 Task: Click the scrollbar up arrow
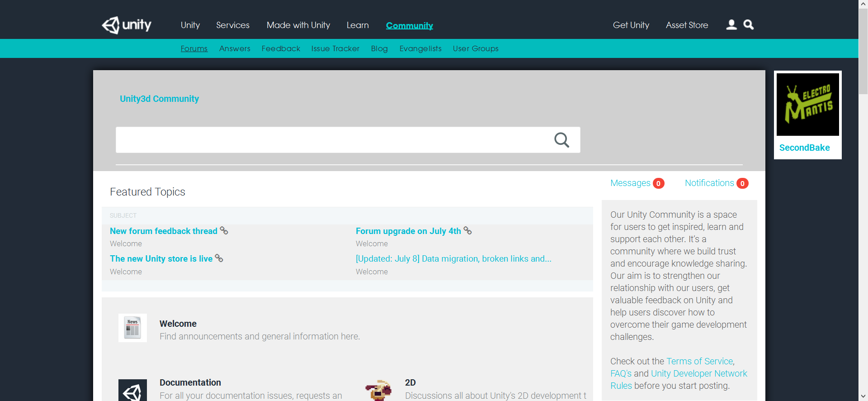point(863,4)
